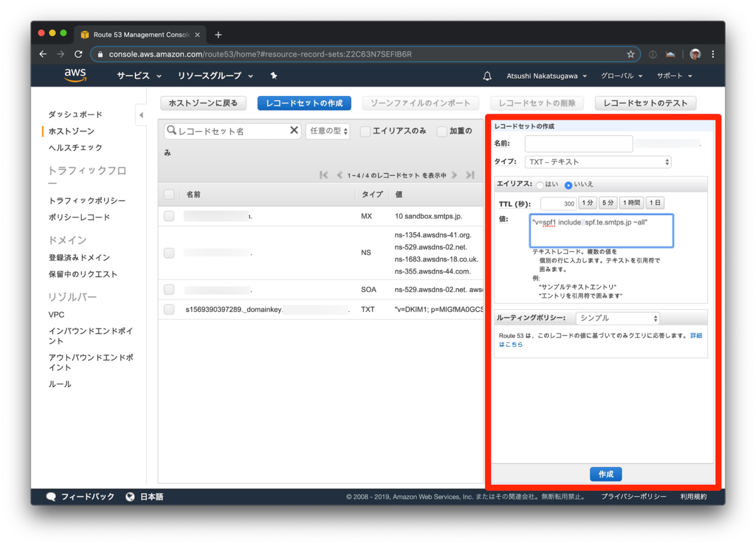
Task: Open トラフィックポリシー in the sidebar
Action: pyautogui.click(x=87, y=200)
